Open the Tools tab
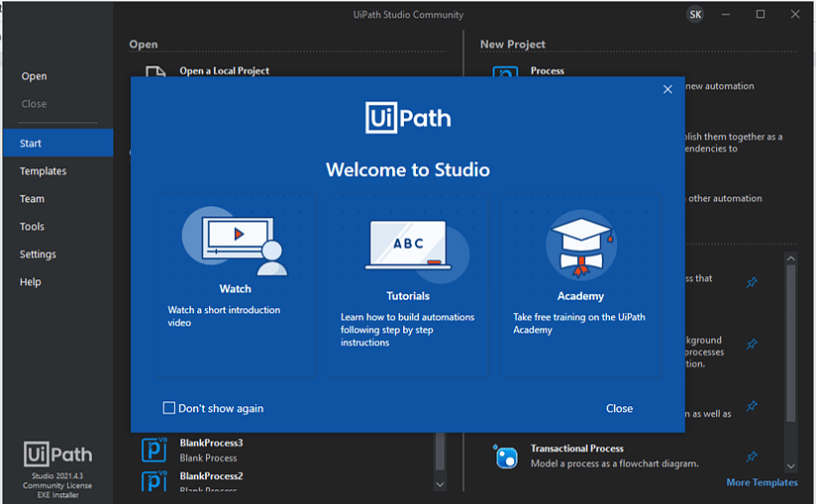 coord(32,226)
